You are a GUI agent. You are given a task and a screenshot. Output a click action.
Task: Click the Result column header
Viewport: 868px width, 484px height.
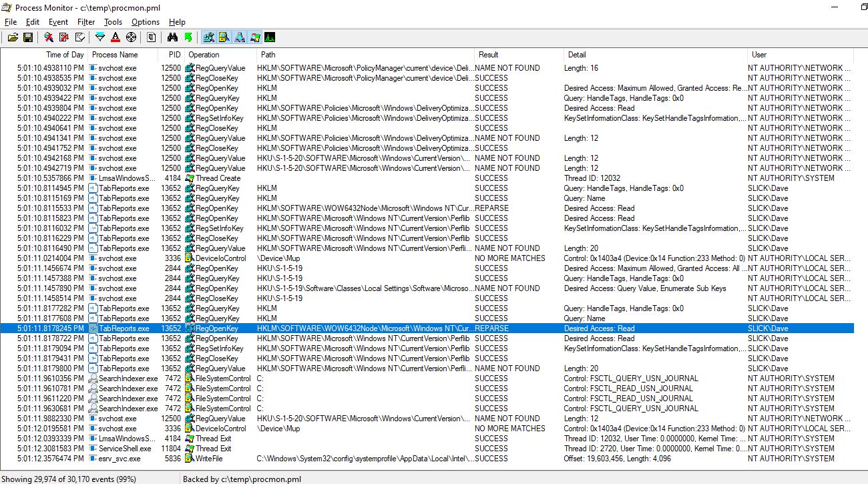pos(518,55)
